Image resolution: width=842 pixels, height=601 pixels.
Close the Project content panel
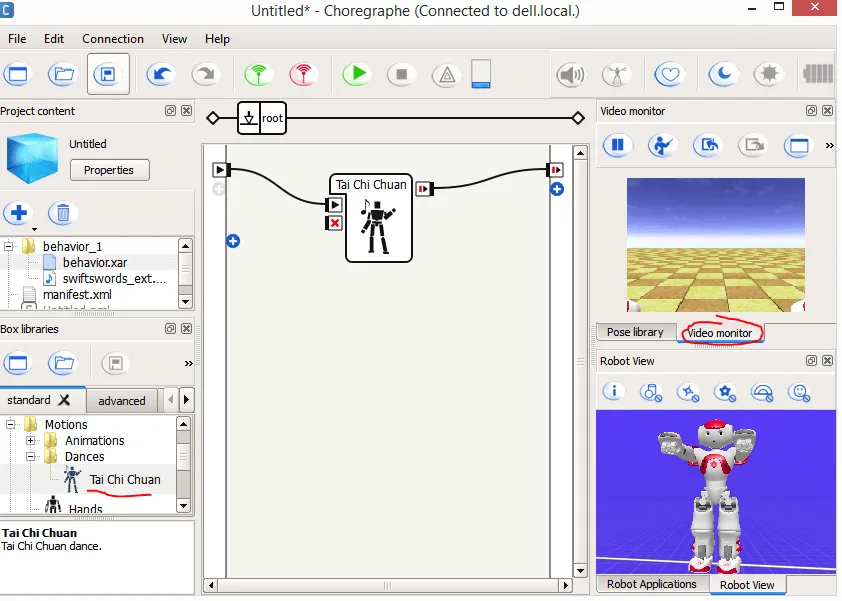pyautogui.click(x=186, y=111)
